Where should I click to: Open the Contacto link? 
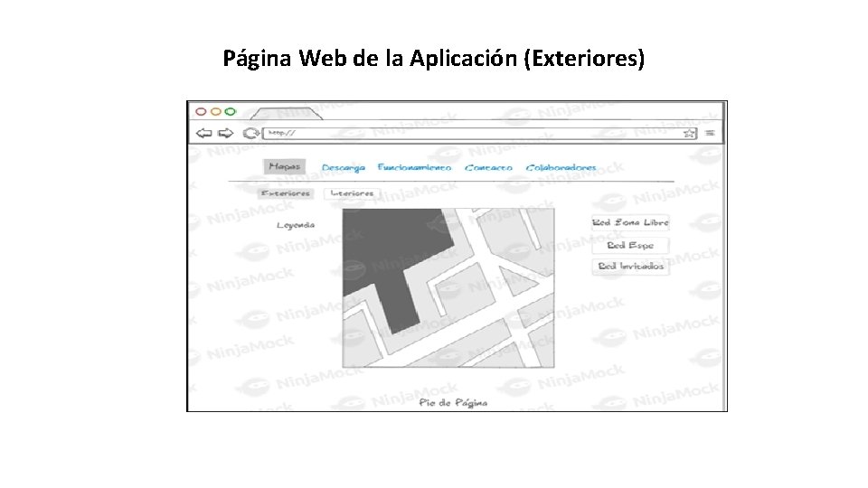point(488,167)
